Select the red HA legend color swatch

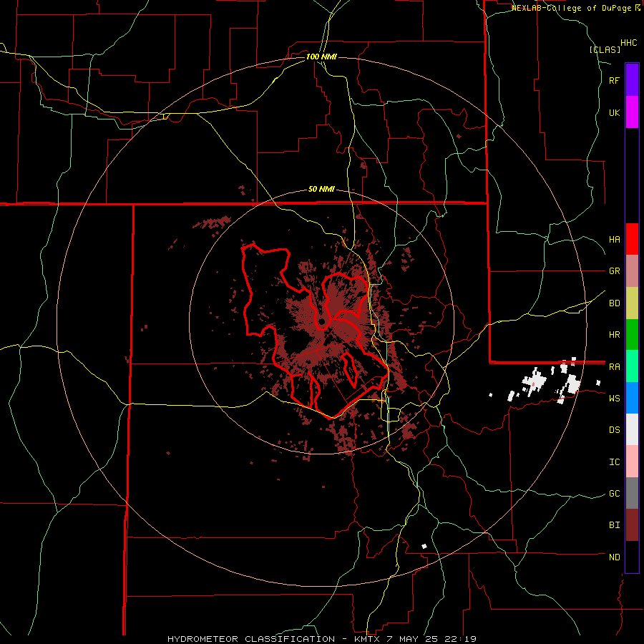pyautogui.click(x=632, y=239)
